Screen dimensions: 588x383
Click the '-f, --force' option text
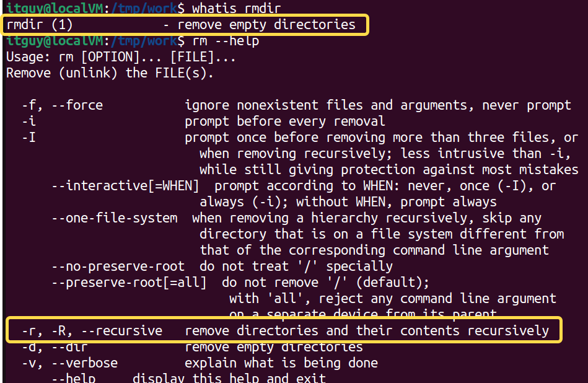coord(62,105)
